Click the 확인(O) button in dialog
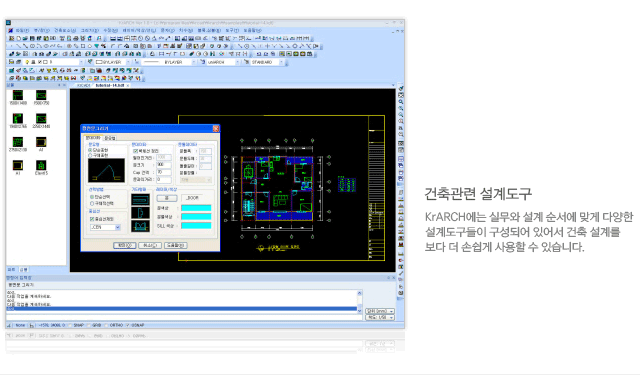The height and width of the screenshot is (375, 640). pyautogui.click(x=124, y=245)
